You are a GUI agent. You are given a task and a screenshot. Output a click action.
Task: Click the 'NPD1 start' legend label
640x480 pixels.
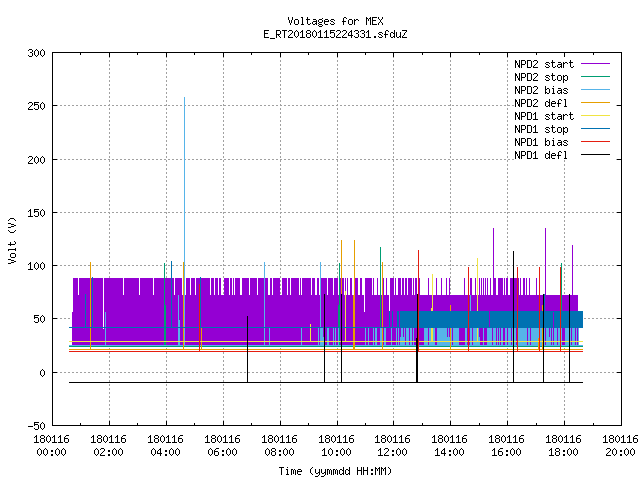tap(544, 116)
